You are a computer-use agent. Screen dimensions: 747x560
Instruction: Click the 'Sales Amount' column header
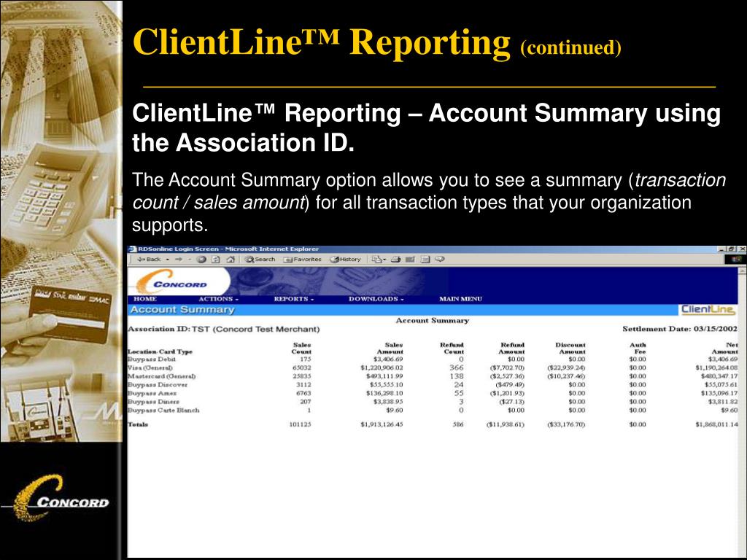click(x=390, y=348)
